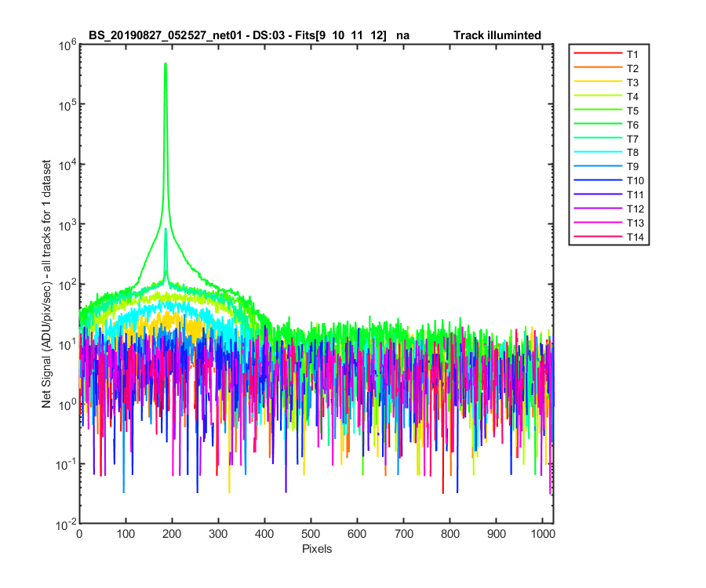Screen dimensions: 706x588
Task: Click the 'Net Signal' y-axis label
Action: 46,285
